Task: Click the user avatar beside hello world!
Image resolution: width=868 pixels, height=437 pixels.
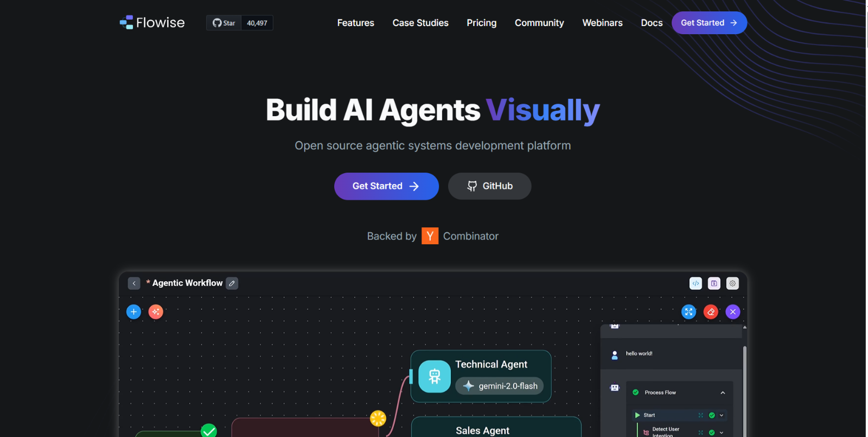Action: pyautogui.click(x=615, y=355)
